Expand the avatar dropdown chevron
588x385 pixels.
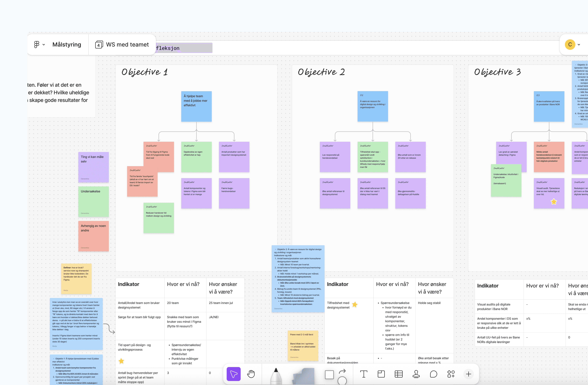click(579, 45)
